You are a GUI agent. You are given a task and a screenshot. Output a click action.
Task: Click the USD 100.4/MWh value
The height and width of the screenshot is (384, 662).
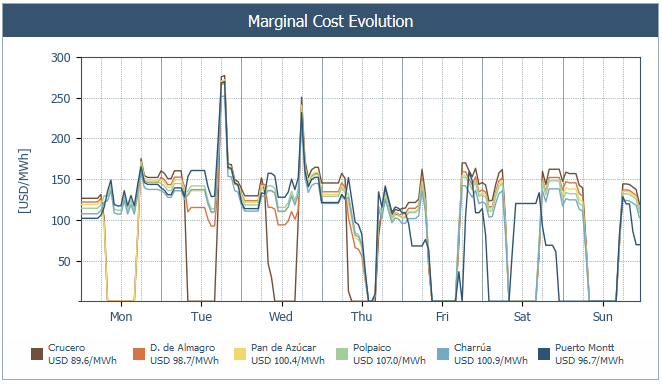click(288, 361)
